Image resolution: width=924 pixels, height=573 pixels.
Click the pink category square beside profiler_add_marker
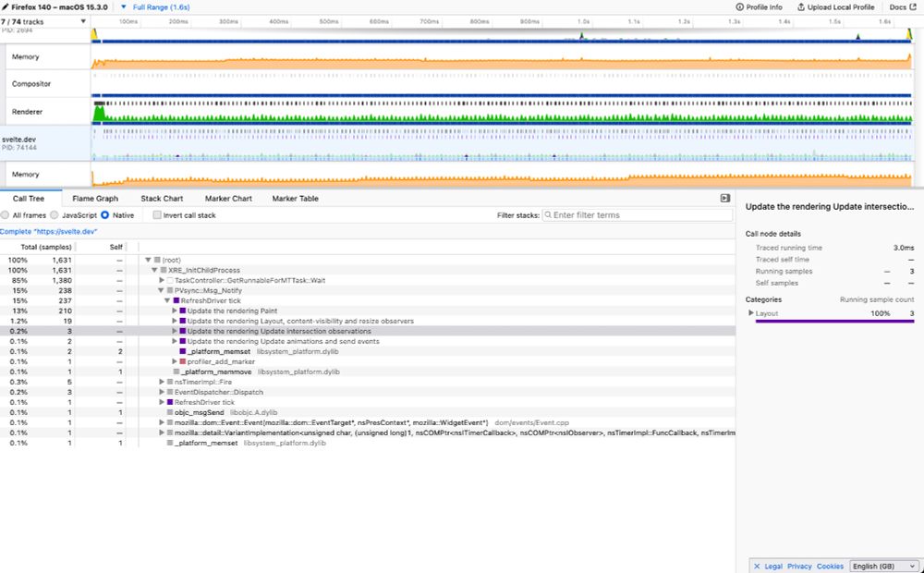click(x=183, y=361)
